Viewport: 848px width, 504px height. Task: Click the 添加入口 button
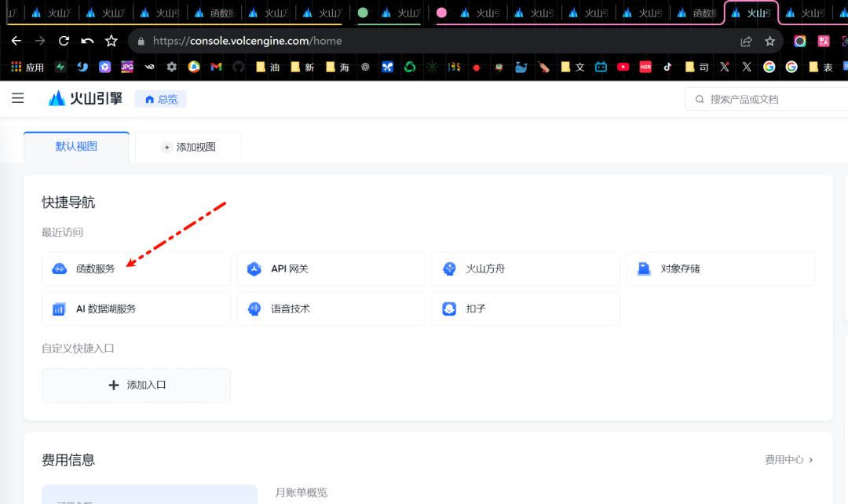(137, 385)
